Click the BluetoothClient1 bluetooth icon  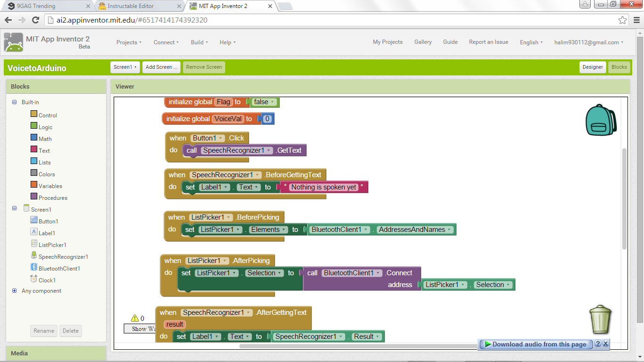coord(33,267)
